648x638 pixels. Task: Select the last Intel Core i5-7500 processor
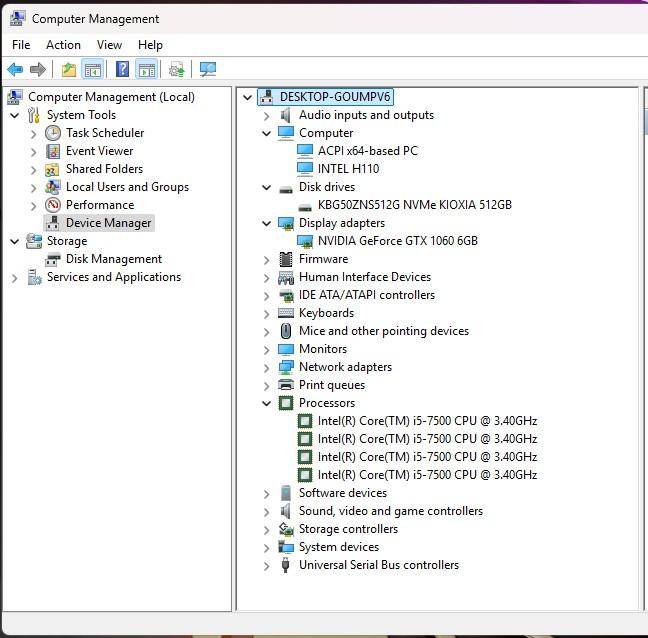(x=427, y=475)
